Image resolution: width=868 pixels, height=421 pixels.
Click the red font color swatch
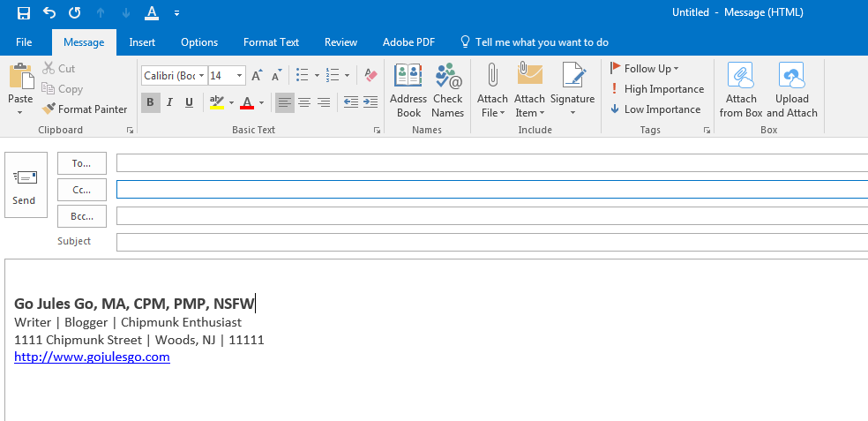[247, 102]
